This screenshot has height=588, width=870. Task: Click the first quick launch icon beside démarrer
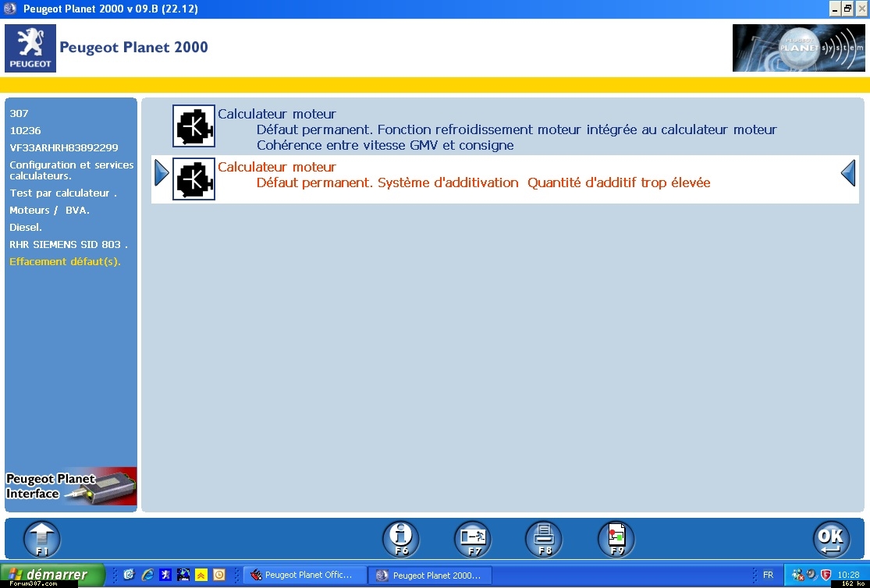(x=130, y=576)
